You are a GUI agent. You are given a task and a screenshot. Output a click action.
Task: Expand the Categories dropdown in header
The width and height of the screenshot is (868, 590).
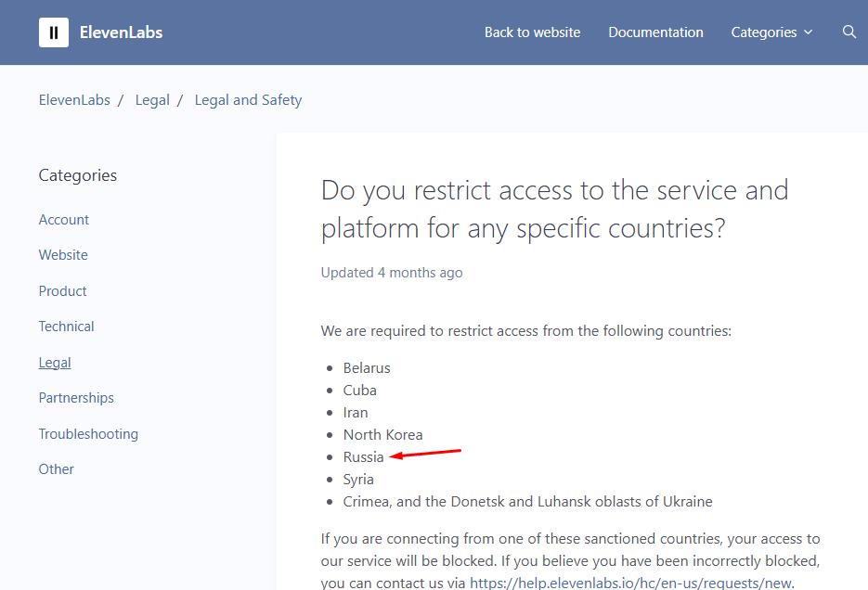point(771,32)
